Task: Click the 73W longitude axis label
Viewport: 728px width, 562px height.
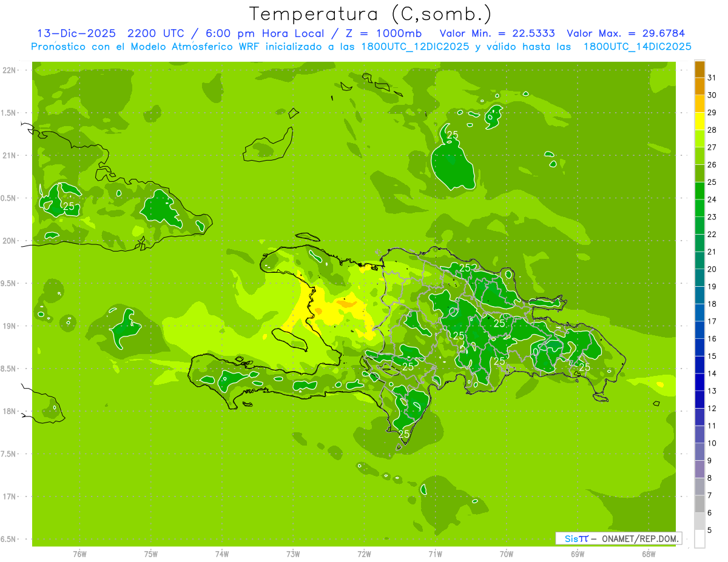Action: pyautogui.click(x=293, y=554)
